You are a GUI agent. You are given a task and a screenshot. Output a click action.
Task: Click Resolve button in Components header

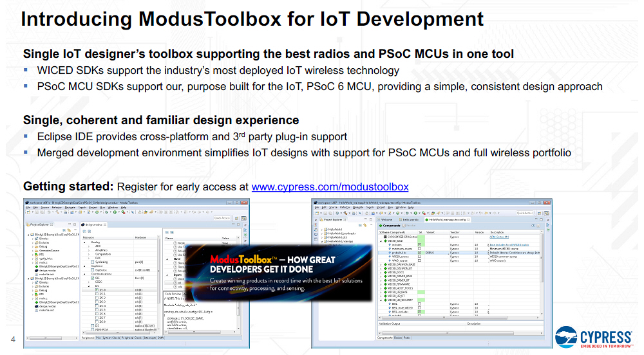(409, 226)
